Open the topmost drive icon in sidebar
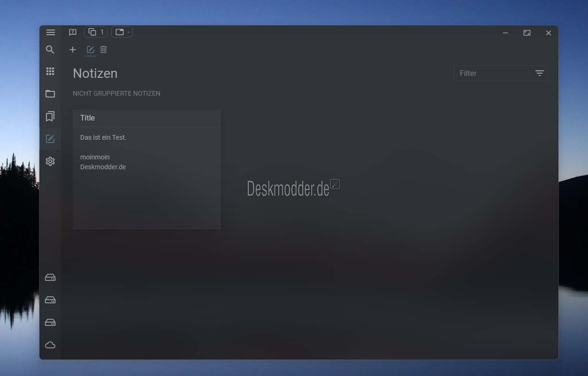The width and height of the screenshot is (588, 376). (x=50, y=278)
